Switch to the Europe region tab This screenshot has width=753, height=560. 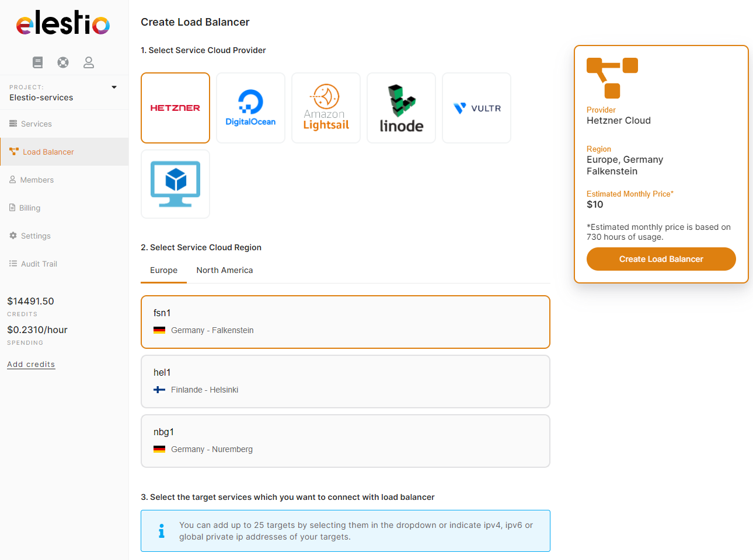[x=163, y=271]
